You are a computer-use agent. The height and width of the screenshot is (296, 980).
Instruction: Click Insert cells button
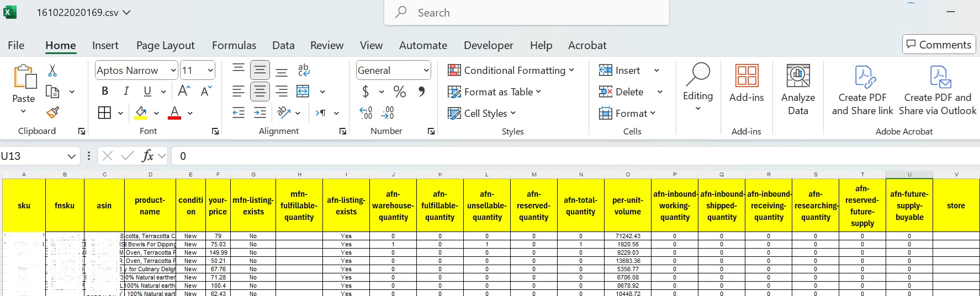[619, 71]
